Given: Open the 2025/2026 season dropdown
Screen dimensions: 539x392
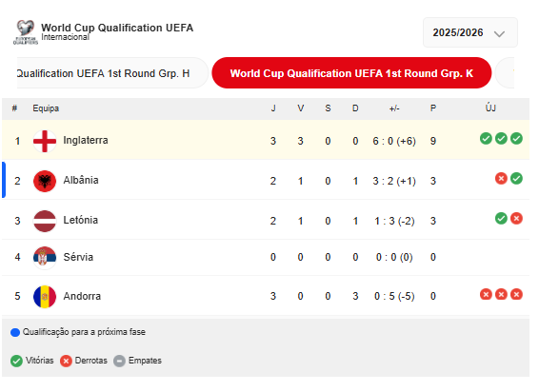Looking at the screenshot, I should [469, 32].
